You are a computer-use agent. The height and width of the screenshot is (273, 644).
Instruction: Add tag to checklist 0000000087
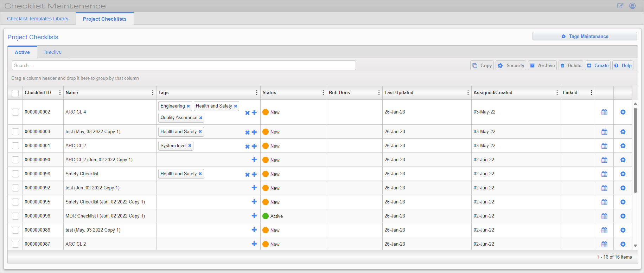coord(254,244)
